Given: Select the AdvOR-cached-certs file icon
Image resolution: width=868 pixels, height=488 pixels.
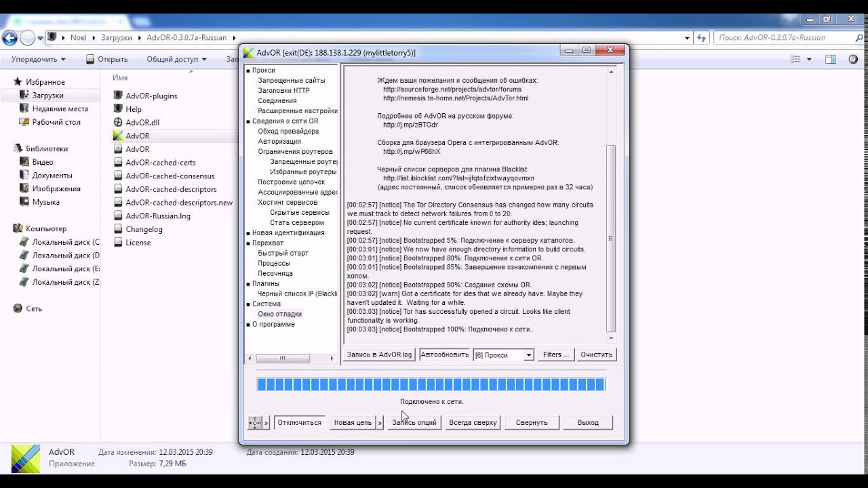Looking at the screenshot, I should [x=118, y=163].
